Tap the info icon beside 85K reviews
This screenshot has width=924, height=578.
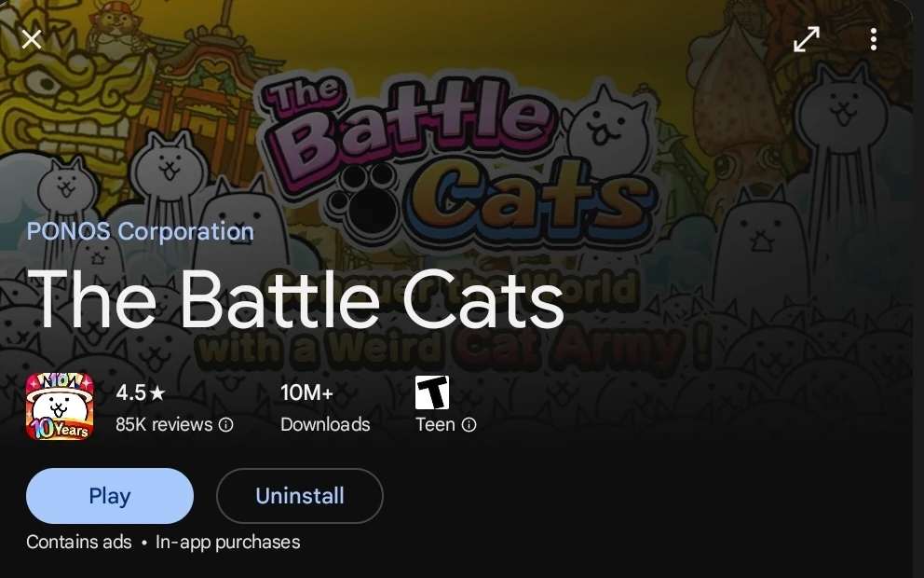(x=224, y=425)
